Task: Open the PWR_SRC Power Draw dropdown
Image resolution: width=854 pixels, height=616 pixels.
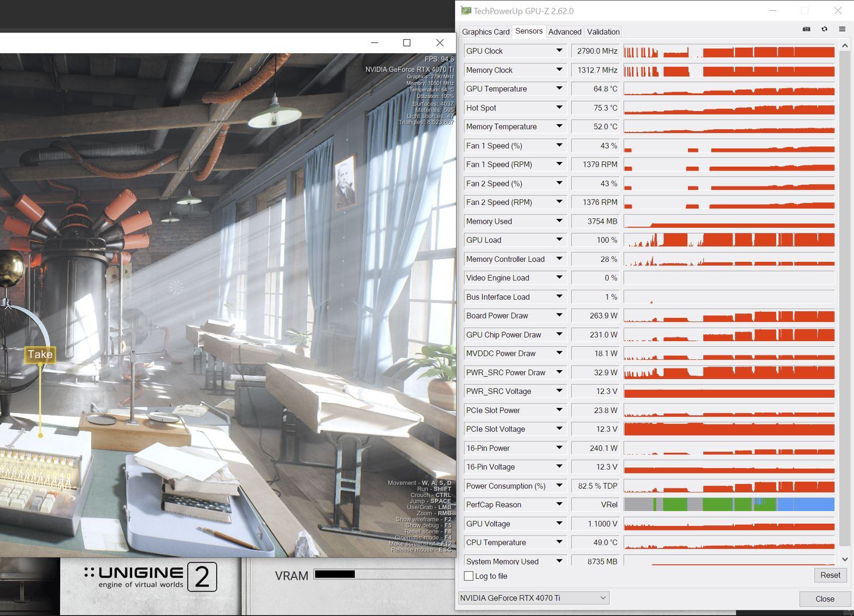Action: click(x=559, y=372)
